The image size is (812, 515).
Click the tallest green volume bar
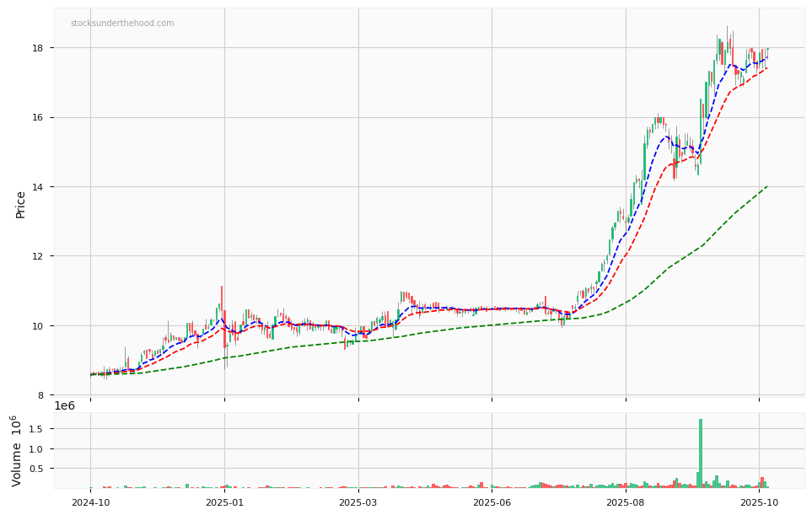[700, 453]
